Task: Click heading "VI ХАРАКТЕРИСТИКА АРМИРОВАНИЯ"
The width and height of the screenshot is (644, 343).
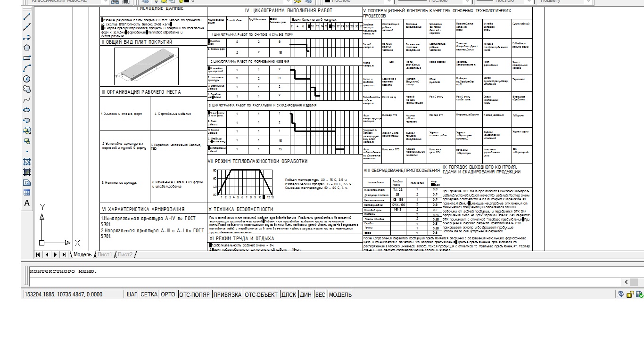Action: [143, 209]
